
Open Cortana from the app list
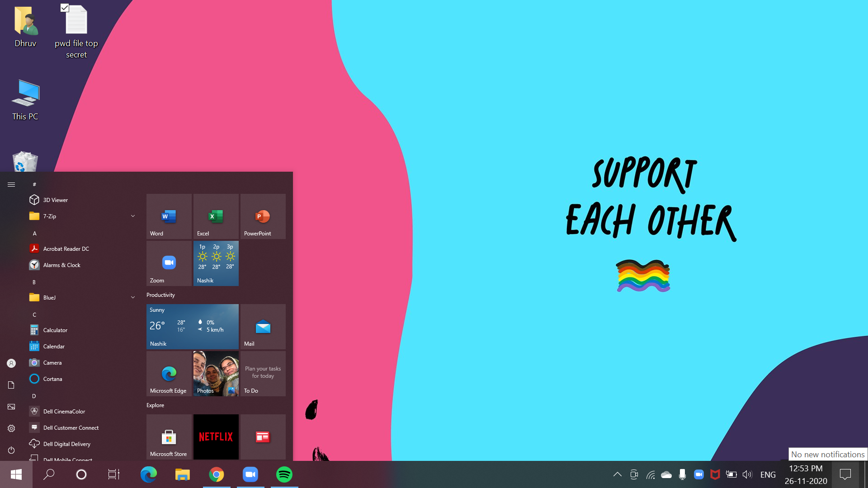(82, 379)
